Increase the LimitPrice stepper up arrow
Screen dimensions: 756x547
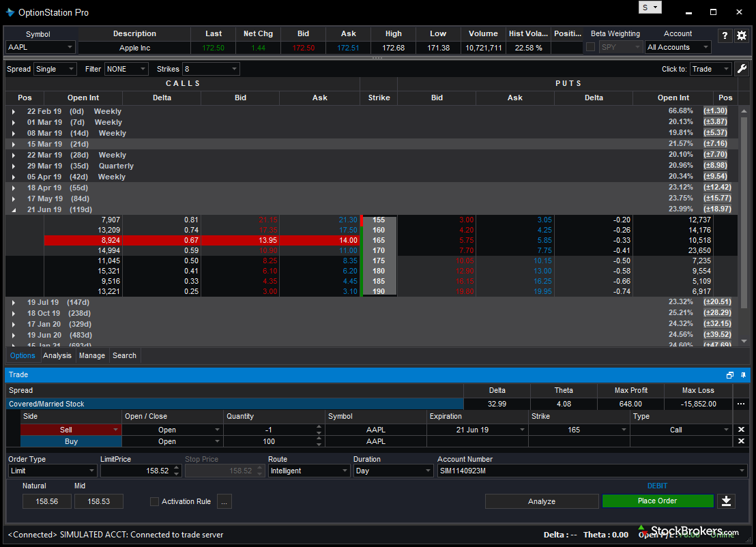(x=177, y=467)
